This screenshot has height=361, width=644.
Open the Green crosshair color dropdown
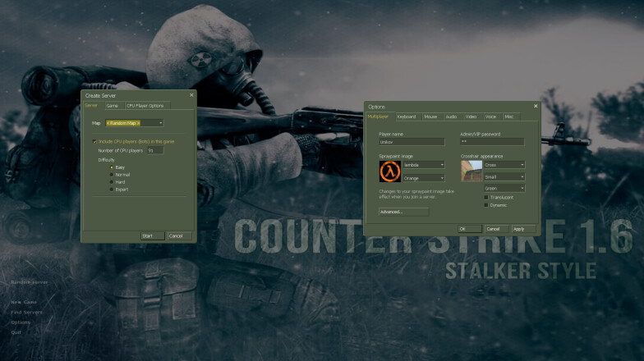504,189
